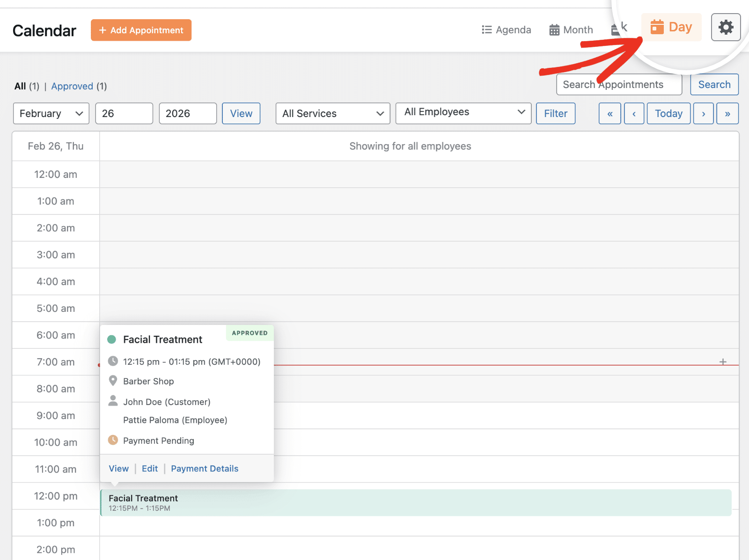This screenshot has height=560, width=749.
Task: Open Payment Details link in popup
Action: [205, 469]
